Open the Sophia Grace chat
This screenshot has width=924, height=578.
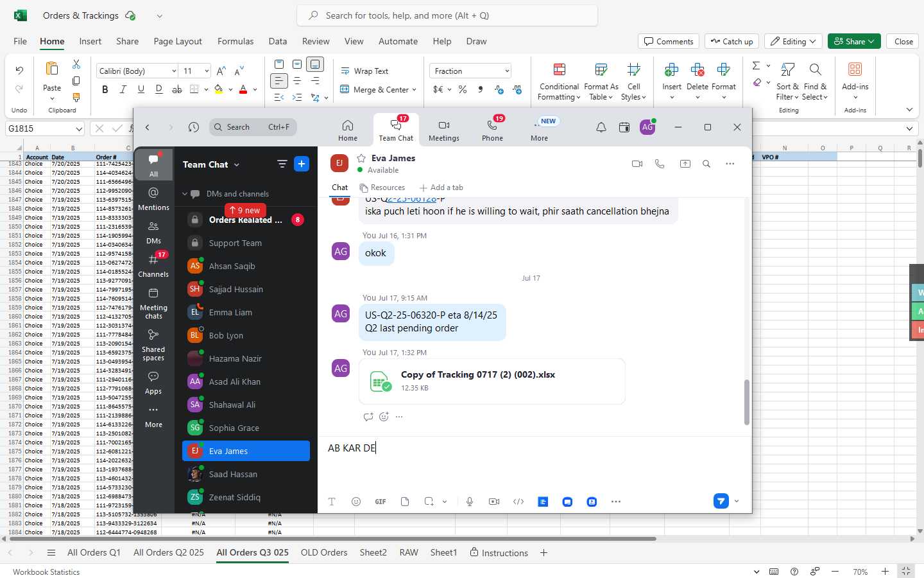pos(246,428)
